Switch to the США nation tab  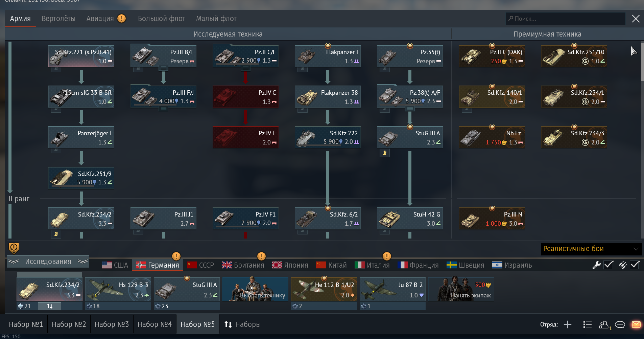(115, 265)
